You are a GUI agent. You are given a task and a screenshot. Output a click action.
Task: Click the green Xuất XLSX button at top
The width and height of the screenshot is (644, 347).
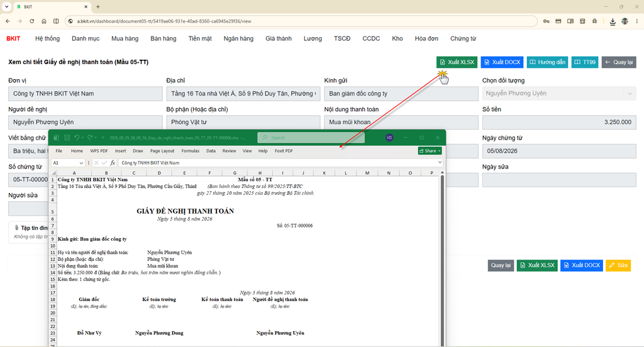coord(457,62)
